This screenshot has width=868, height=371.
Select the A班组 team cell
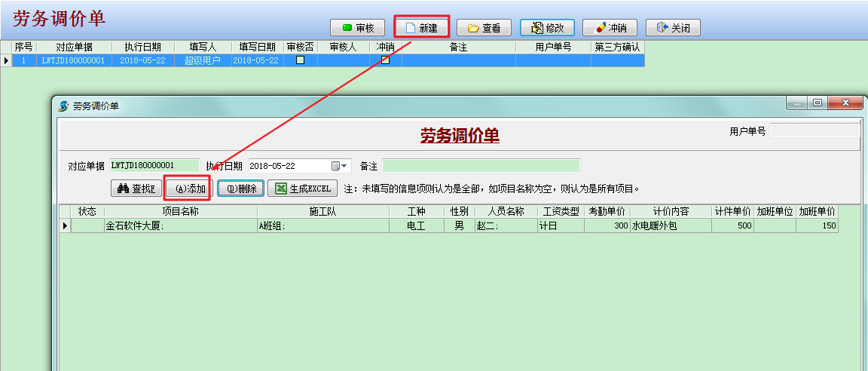tap(323, 225)
